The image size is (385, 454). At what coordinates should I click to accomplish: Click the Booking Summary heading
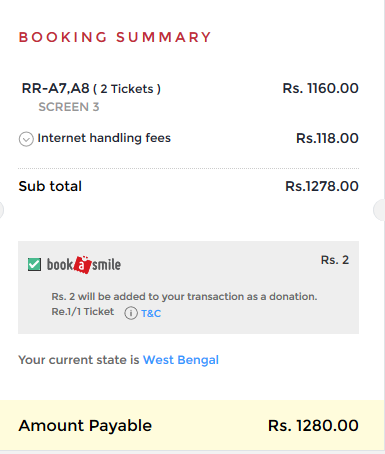point(115,37)
